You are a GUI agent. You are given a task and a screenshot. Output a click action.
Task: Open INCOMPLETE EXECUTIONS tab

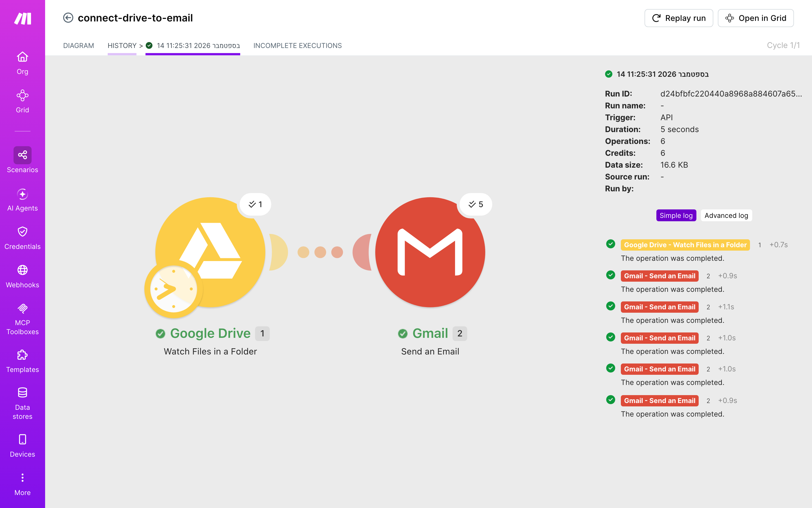(x=297, y=46)
